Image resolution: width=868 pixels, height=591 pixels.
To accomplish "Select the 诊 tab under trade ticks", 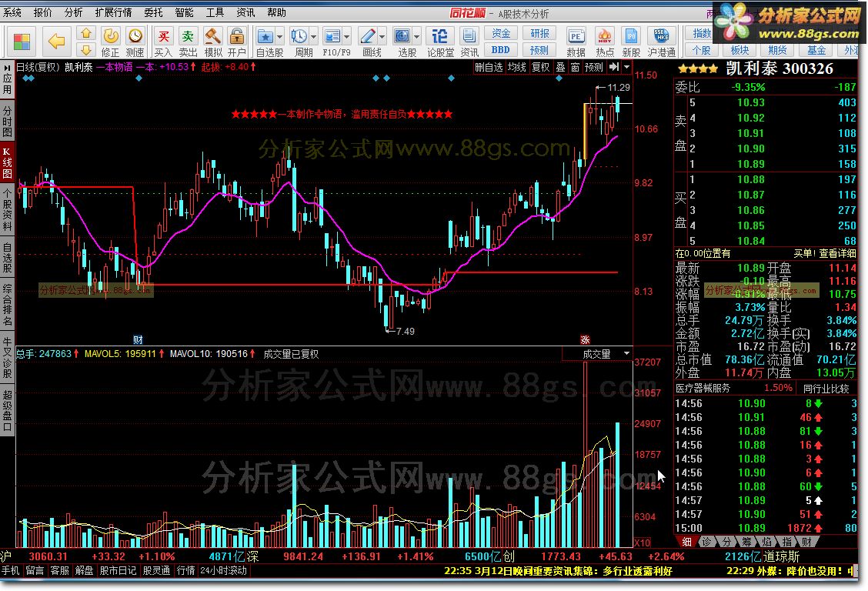I will [x=707, y=542].
